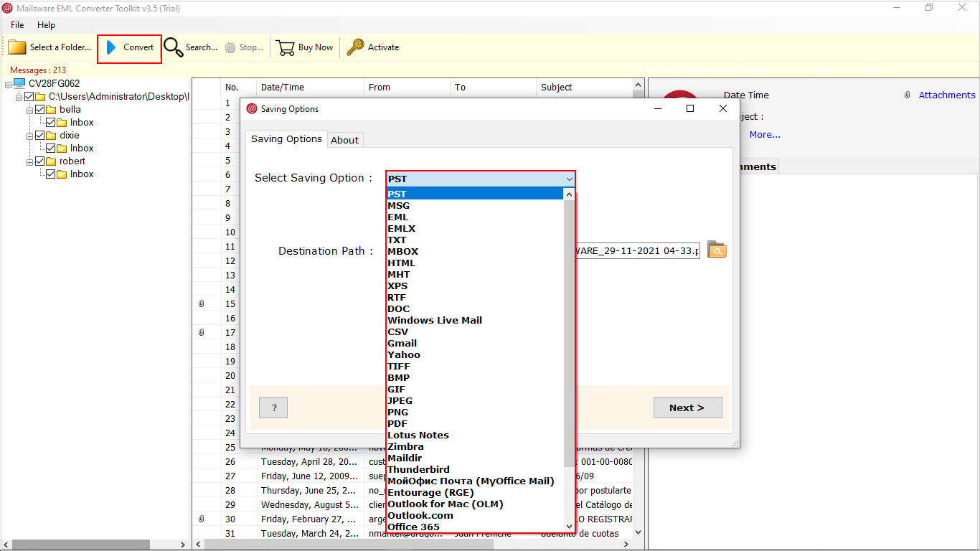Click the destination path text field

coord(637,251)
